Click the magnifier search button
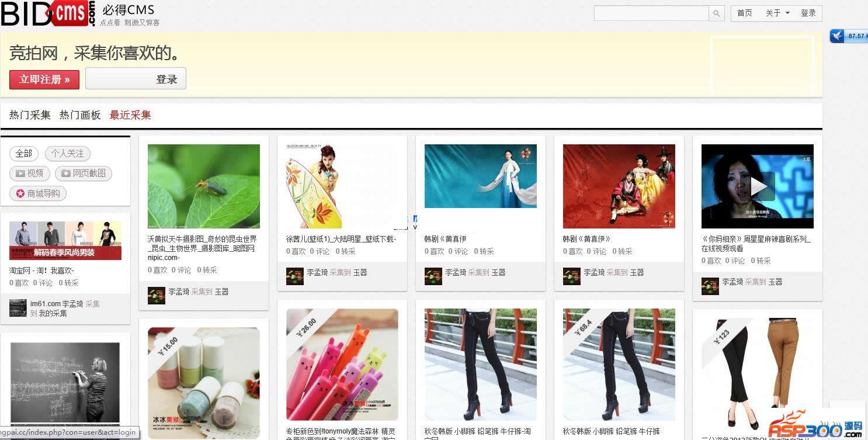Image resolution: width=868 pixels, height=440 pixels. [717, 13]
